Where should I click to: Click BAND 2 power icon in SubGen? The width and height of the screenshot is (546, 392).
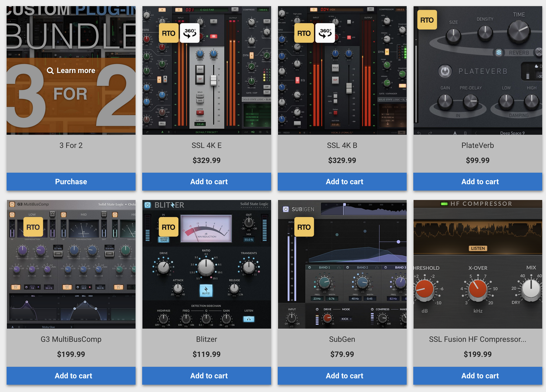click(348, 267)
